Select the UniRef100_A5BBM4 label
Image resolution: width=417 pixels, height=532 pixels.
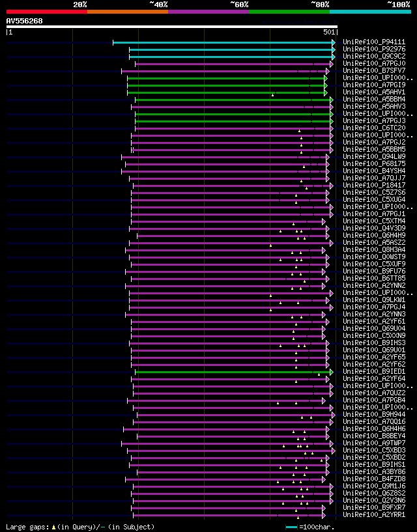click(x=374, y=100)
